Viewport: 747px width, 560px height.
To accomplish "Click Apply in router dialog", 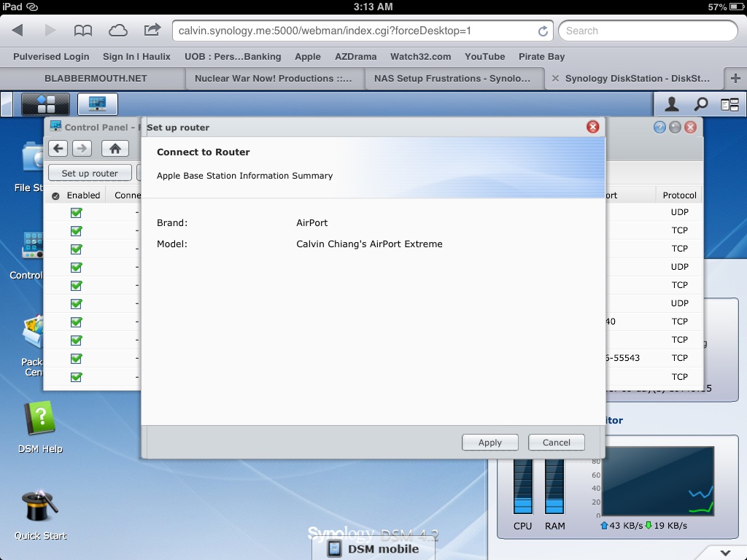I will pos(489,443).
